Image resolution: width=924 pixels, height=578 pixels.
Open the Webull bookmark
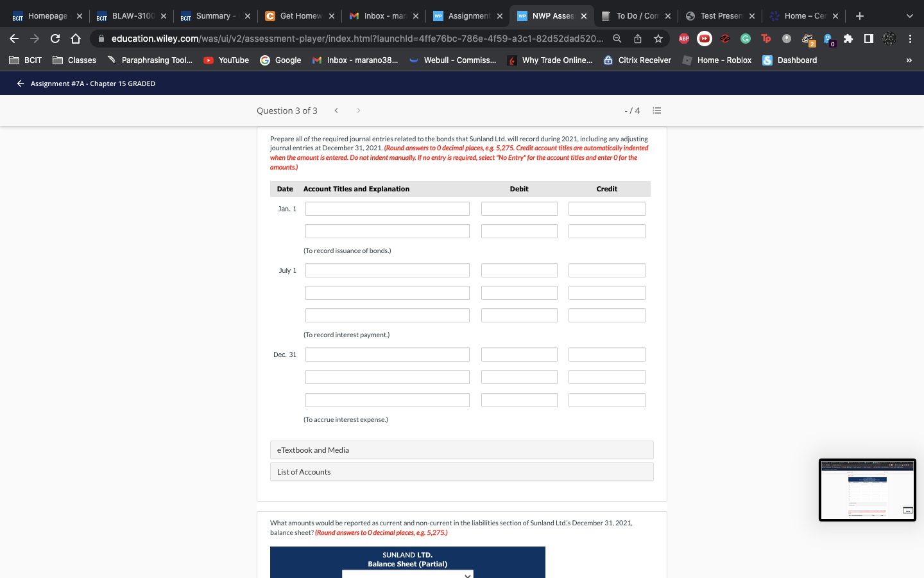click(452, 60)
